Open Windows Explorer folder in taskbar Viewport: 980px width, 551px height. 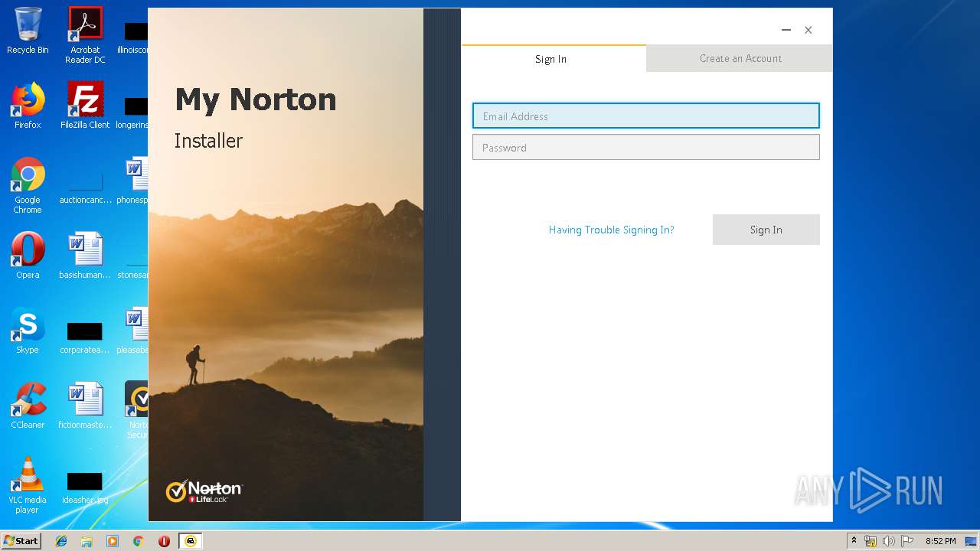coord(87,541)
